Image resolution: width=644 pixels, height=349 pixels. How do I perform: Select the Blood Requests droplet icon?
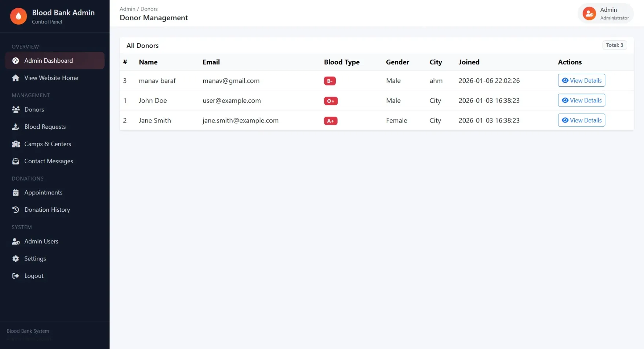(15, 127)
